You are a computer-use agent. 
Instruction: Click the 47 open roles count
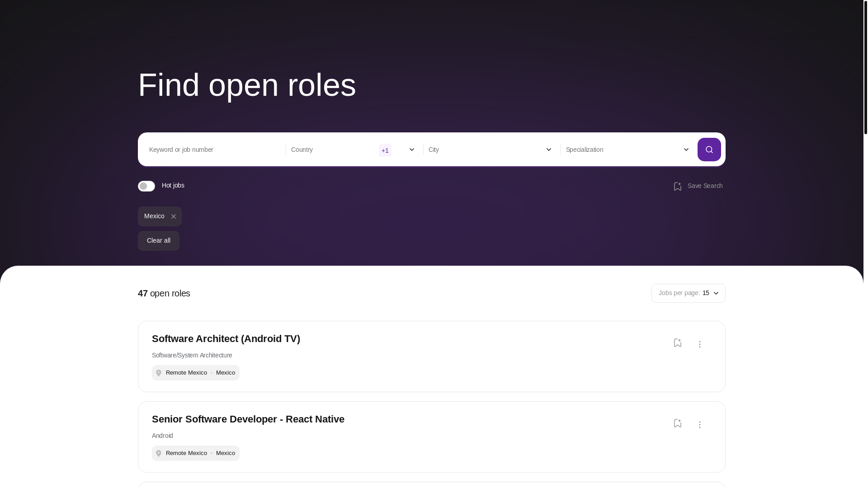(x=164, y=293)
